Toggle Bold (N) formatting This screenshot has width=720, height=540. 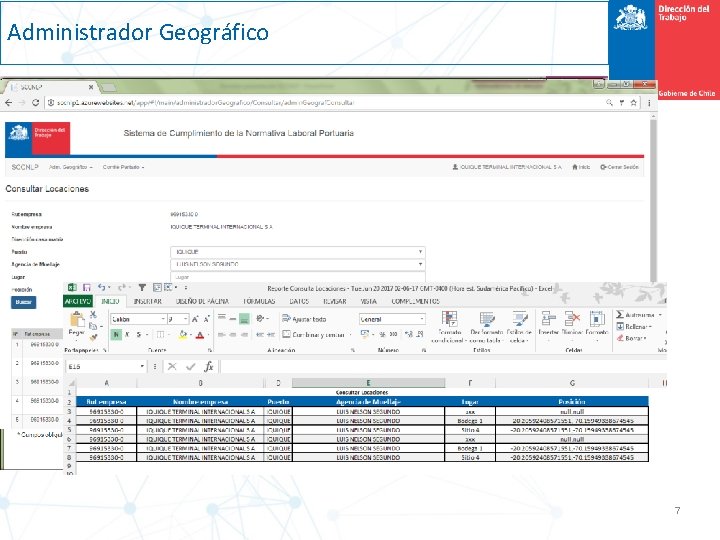tap(116, 335)
